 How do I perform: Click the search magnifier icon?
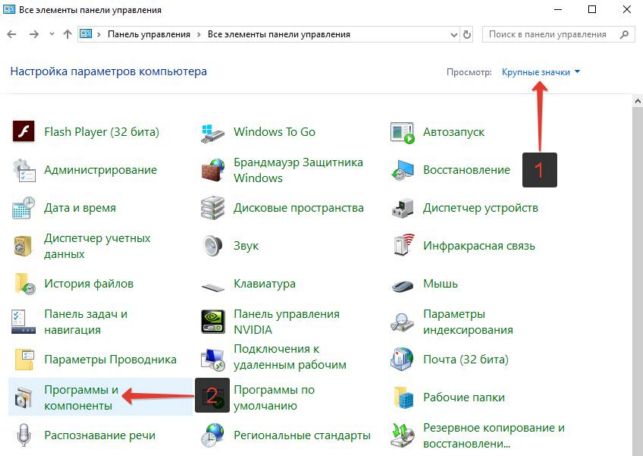[624, 34]
